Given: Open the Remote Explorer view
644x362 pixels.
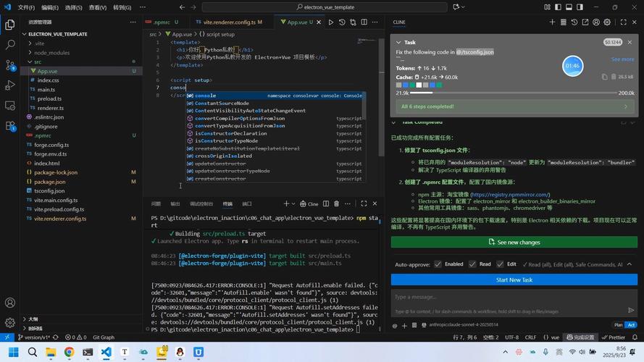Looking at the screenshot, I should (10, 106).
